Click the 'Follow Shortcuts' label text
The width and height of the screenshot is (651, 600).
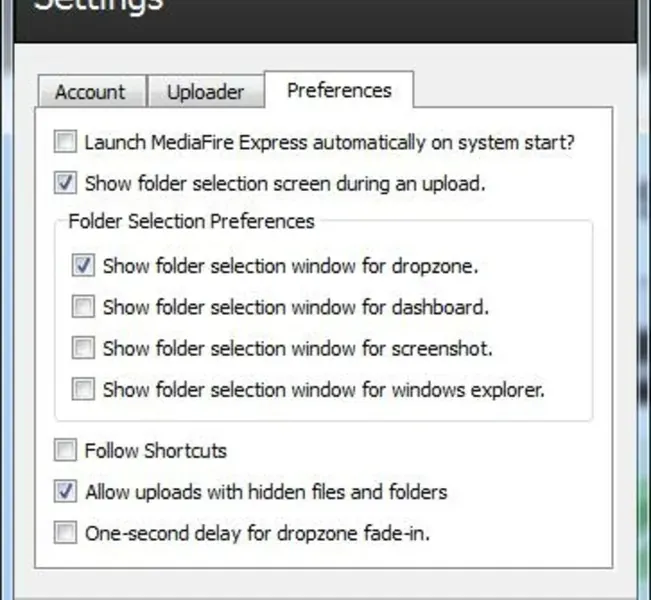pyautogui.click(x=156, y=450)
